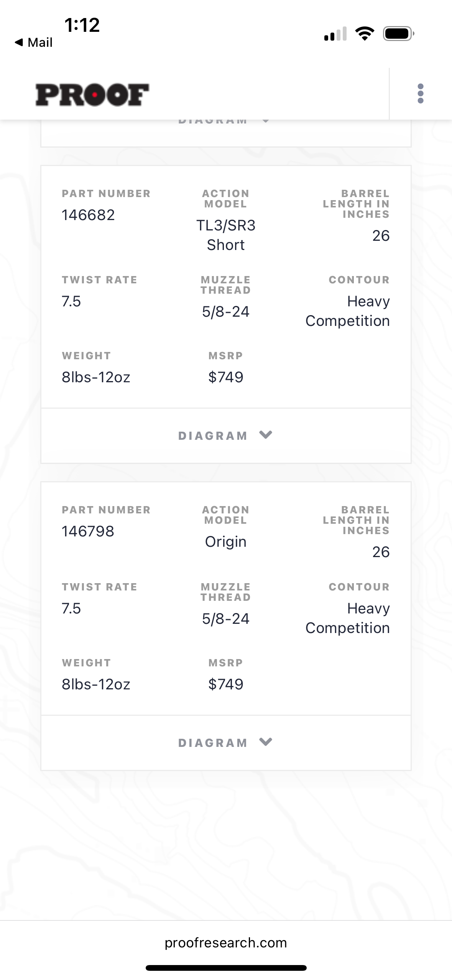Tap the cellular signal bars icon
This screenshot has width=452, height=980.
click(335, 34)
